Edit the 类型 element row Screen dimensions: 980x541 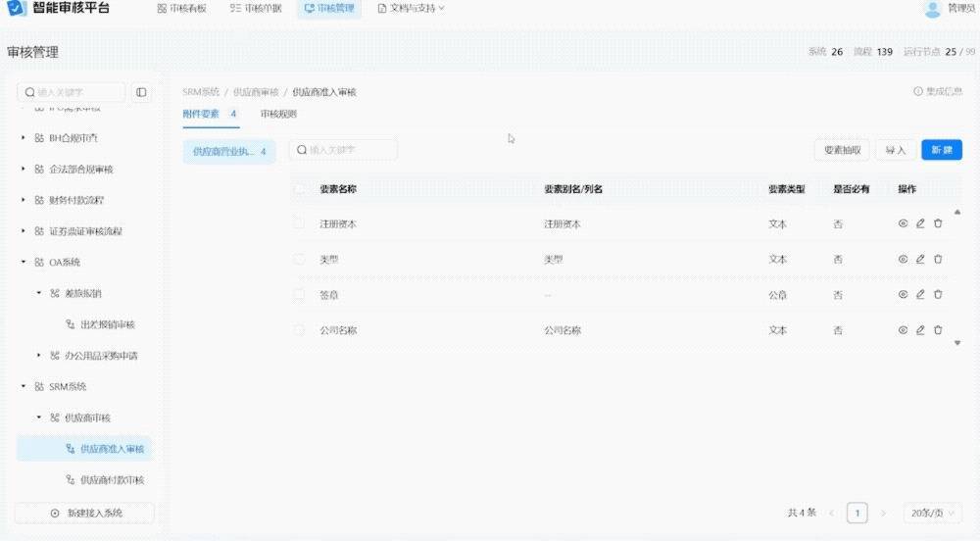(x=920, y=260)
